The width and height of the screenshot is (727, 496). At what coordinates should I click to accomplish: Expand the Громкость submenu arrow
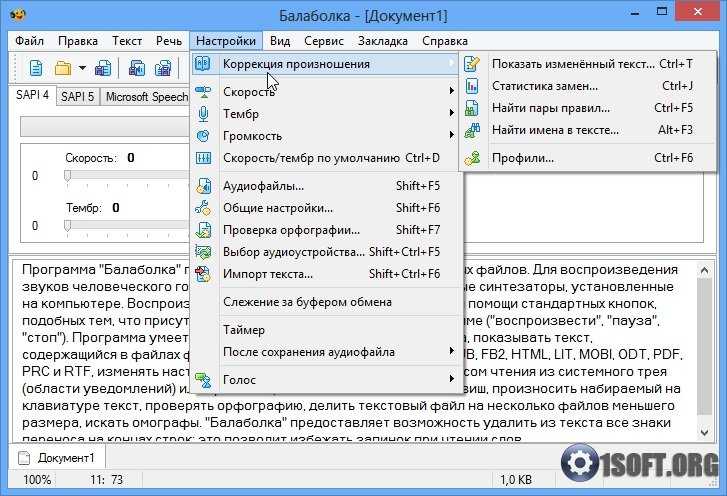click(451, 135)
